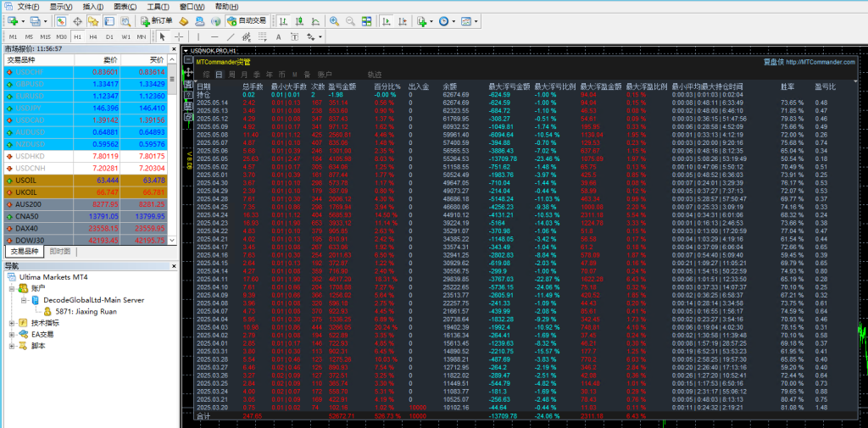Select the MN timeframe
Image resolution: width=868 pixels, height=428 pixels.
point(142,36)
